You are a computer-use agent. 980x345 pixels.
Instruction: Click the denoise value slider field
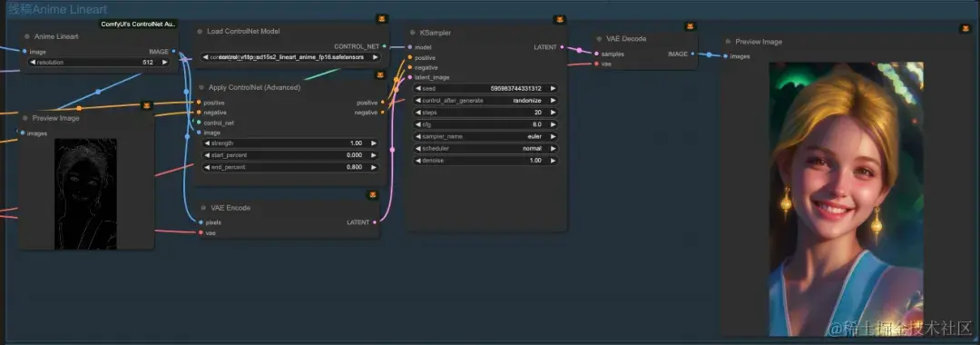coord(485,161)
